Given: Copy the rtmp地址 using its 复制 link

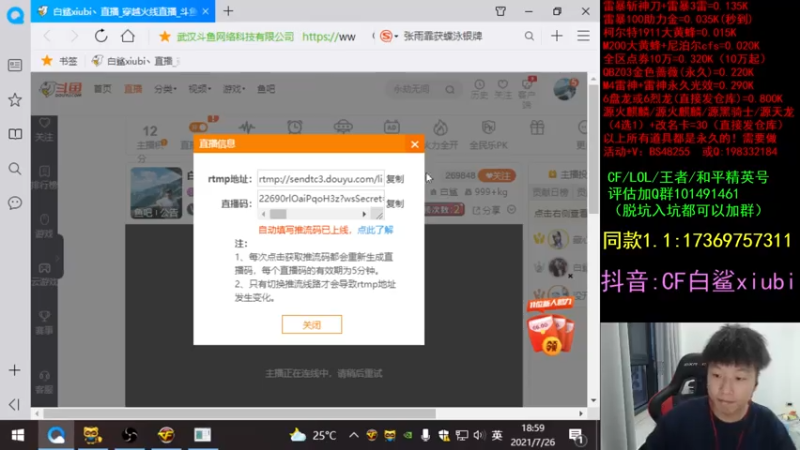Looking at the screenshot, I should 395,179.
